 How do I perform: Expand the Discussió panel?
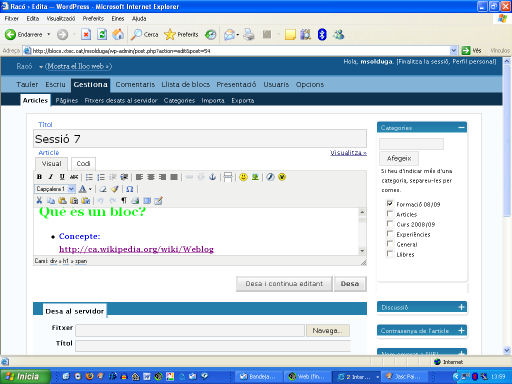(x=461, y=307)
